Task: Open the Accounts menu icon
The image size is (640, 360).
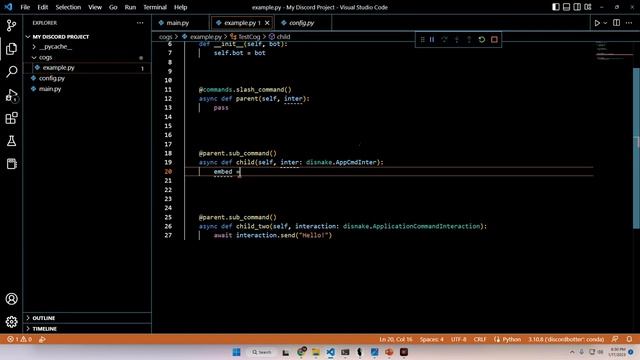Action: [11, 299]
